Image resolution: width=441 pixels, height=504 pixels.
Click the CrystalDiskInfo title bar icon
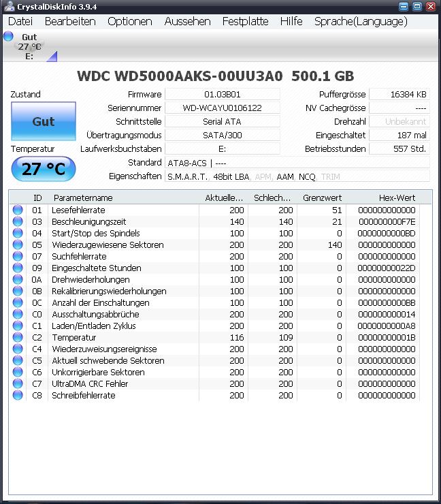(9, 6)
